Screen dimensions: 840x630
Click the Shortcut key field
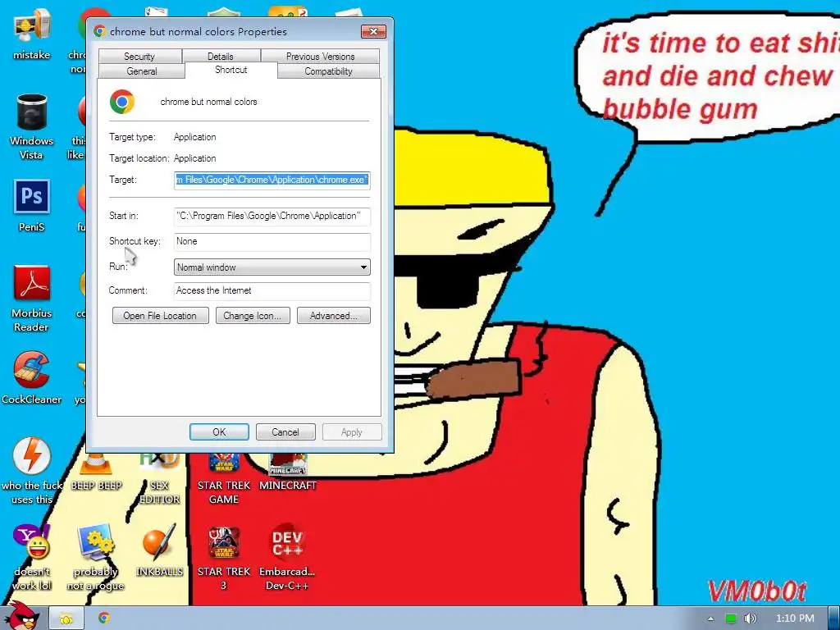(272, 242)
